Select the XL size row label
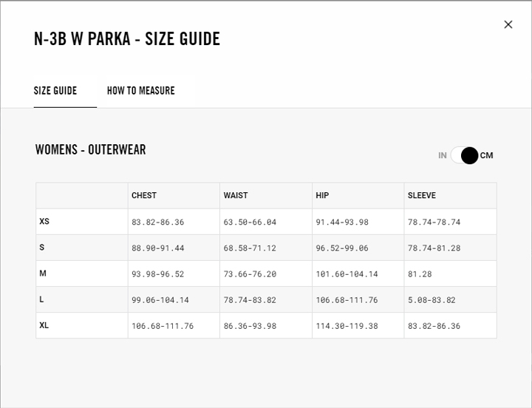Viewport: 532px width, 408px height. click(44, 325)
